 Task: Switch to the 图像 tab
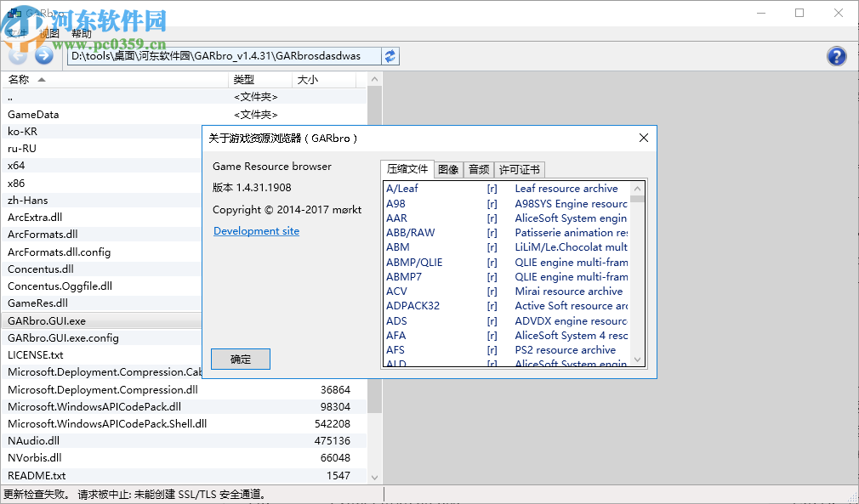tap(448, 170)
